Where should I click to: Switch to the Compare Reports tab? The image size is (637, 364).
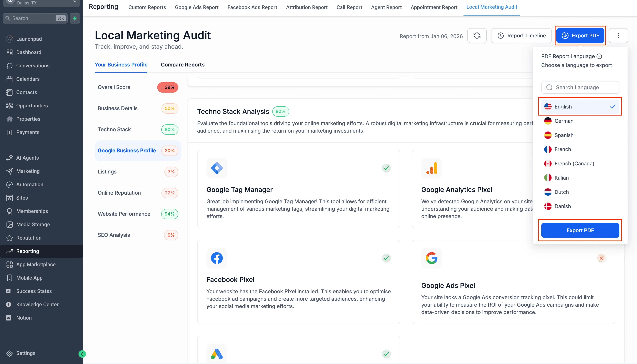(x=183, y=64)
